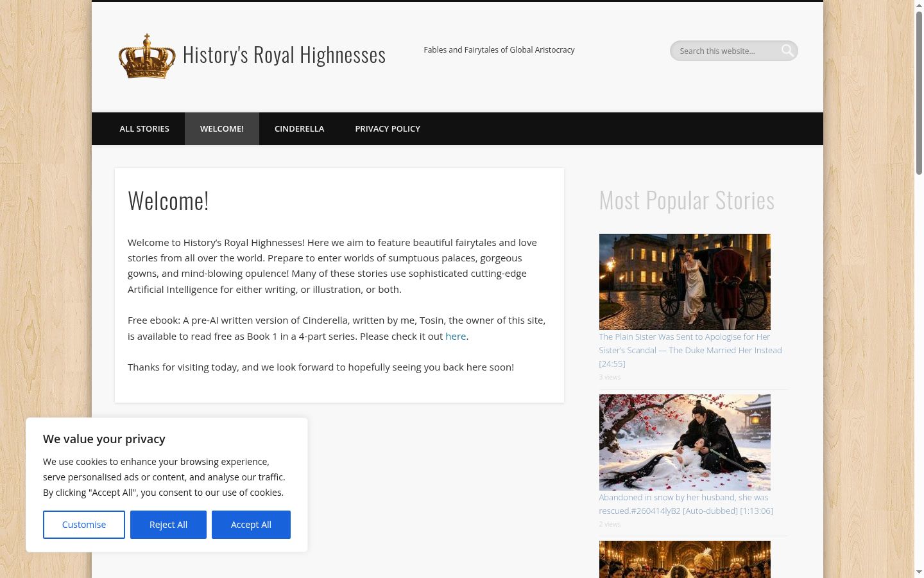924x578 pixels.
Task: Open the All Stories menu item
Action: point(144,128)
